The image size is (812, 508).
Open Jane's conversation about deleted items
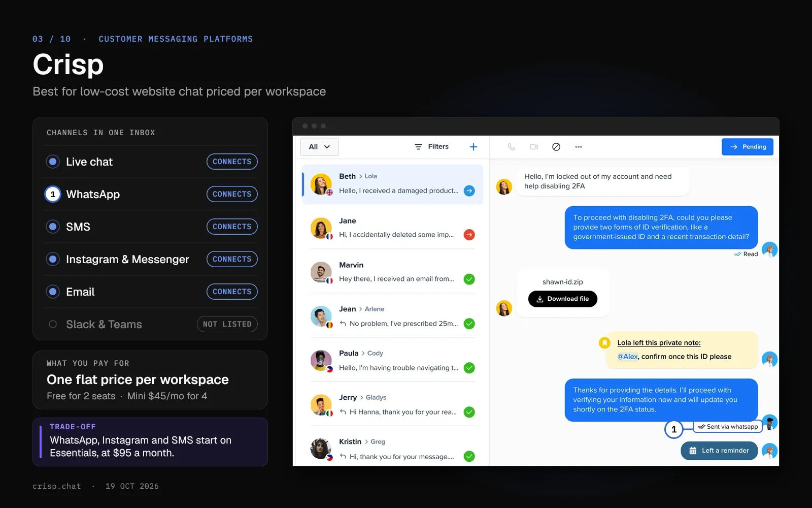pyautogui.click(x=393, y=228)
